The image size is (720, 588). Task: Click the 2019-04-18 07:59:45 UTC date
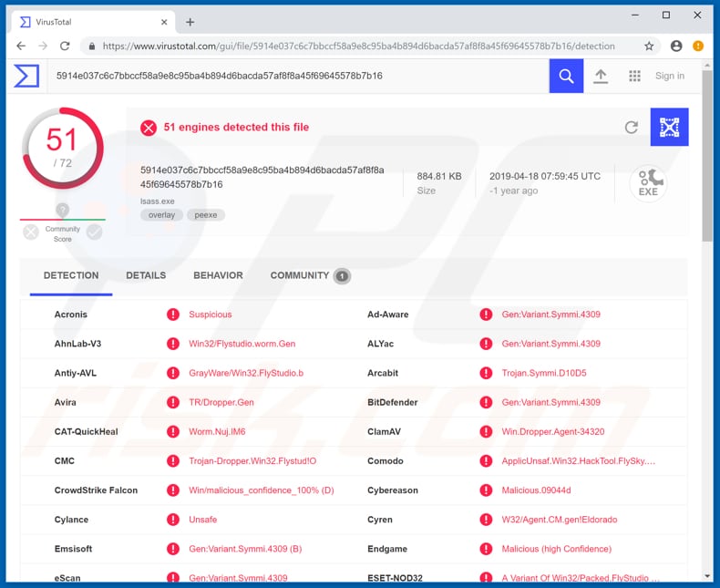point(545,177)
